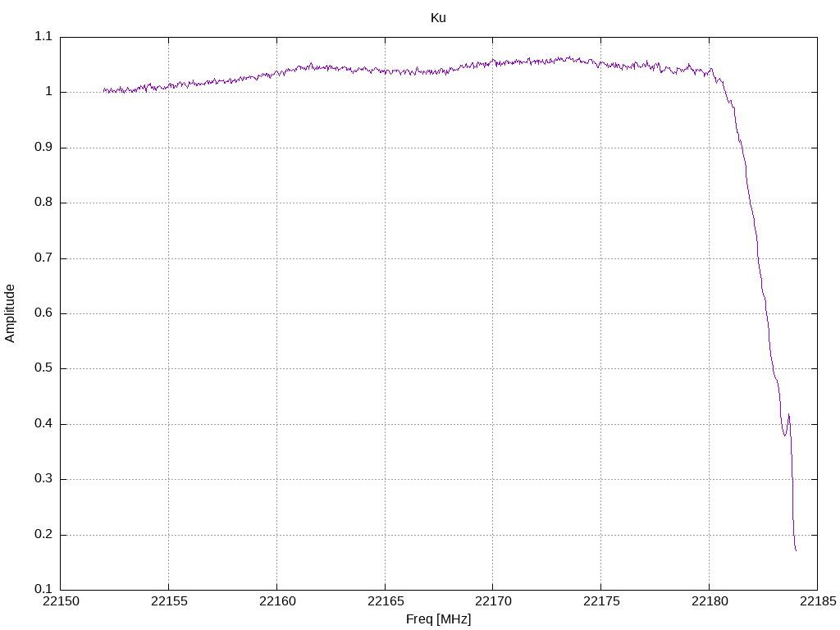Click the y-axis value 0.5

(x=43, y=368)
